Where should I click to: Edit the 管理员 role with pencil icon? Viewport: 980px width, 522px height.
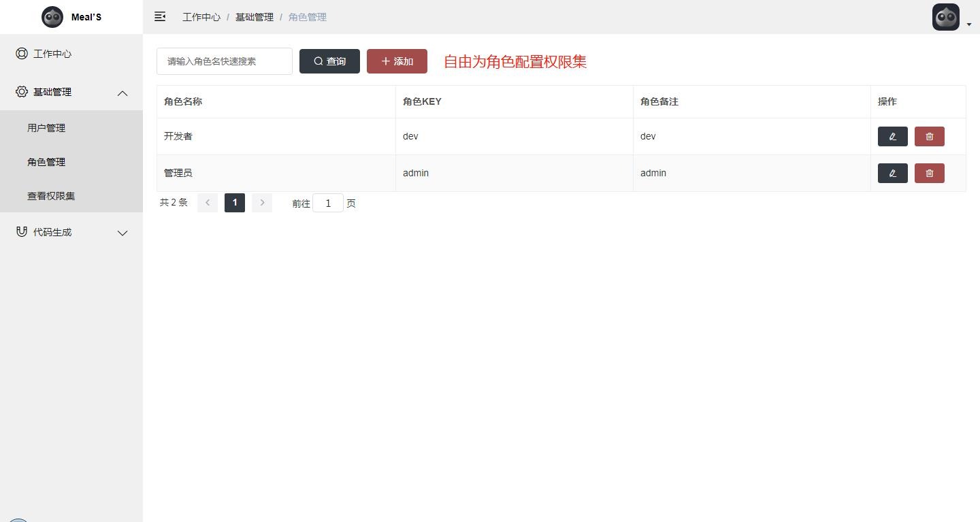[892, 173]
